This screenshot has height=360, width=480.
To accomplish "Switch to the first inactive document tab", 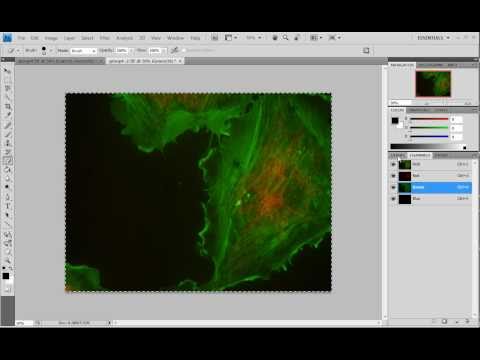I will pos(59,61).
